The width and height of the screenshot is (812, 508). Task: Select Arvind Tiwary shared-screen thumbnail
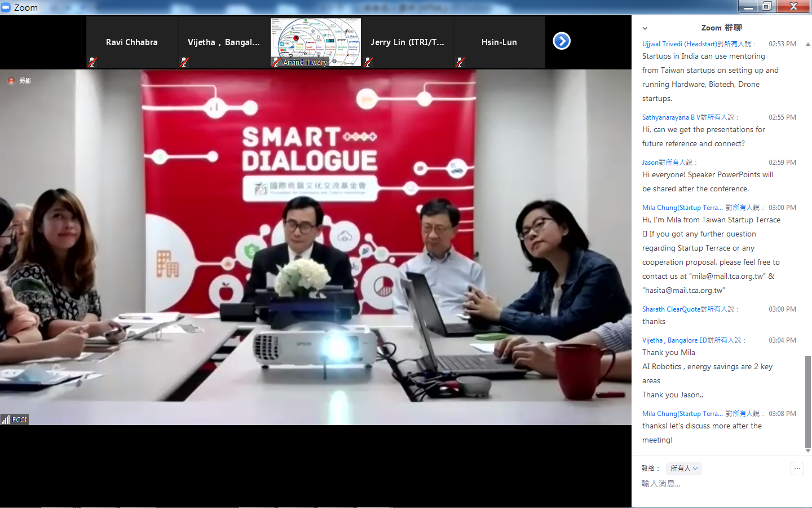tap(316, 42)
